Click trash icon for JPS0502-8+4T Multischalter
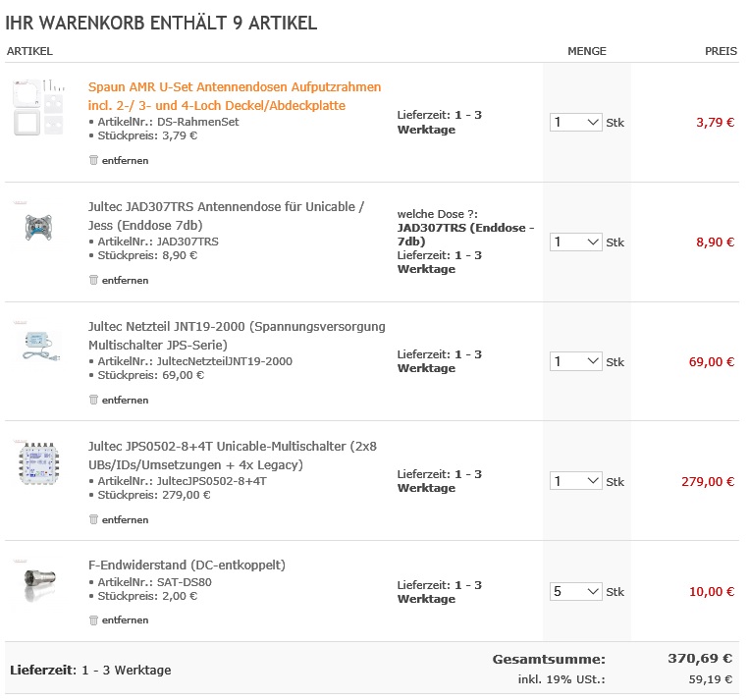749x700 pixels. click(94, 519)
